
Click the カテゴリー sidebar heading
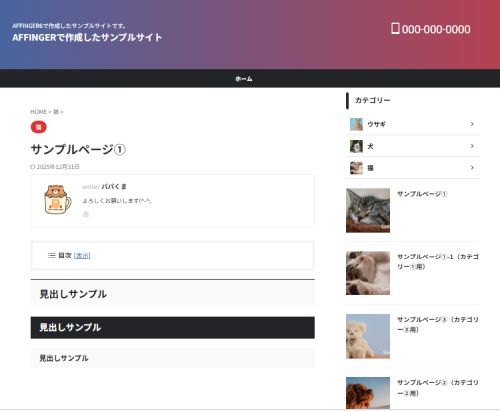click(372, 100)
